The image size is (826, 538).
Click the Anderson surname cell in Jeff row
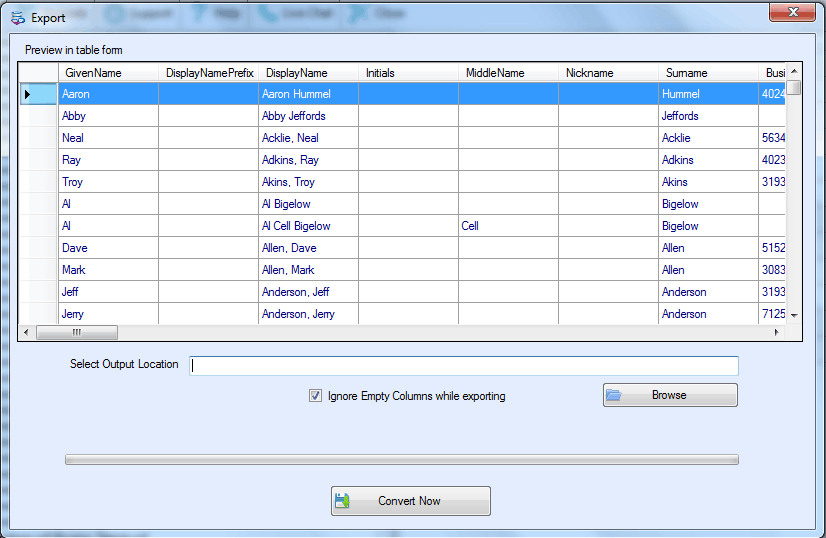tap(709, 292)
